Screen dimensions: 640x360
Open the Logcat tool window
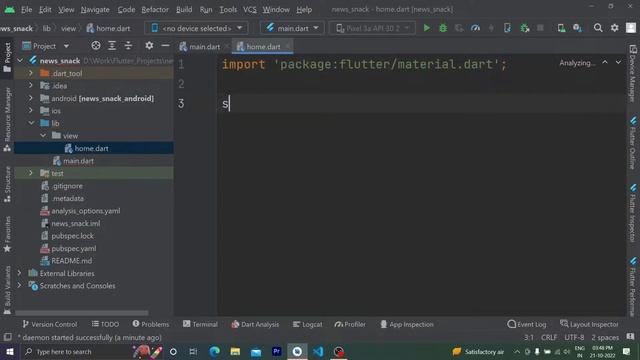pos(307,324)
